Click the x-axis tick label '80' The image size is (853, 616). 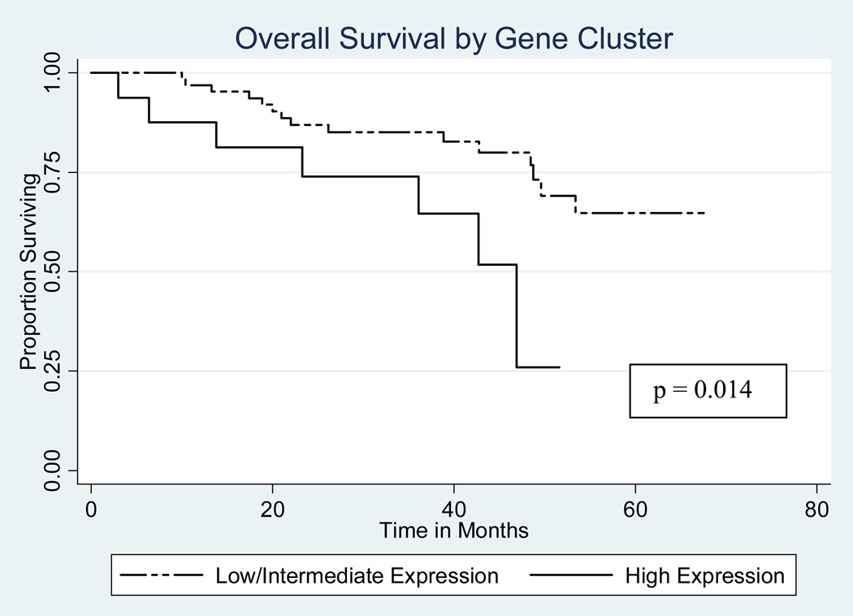[x=816, y=510]
